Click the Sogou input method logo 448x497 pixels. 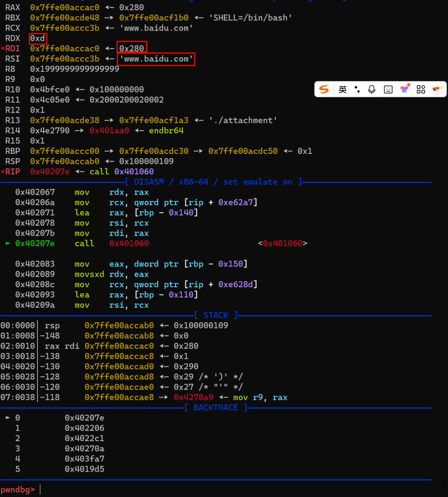coord(324,89)
